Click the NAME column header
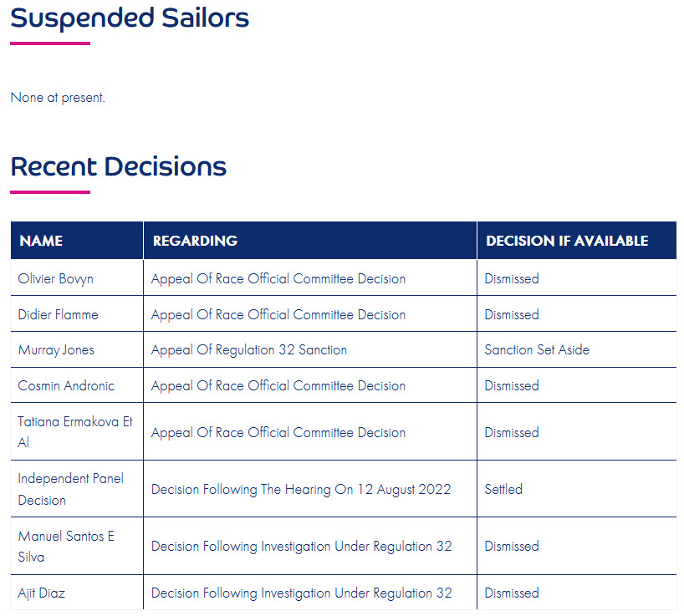The width and height of the screenshot is (684, 616). (41, 241)
